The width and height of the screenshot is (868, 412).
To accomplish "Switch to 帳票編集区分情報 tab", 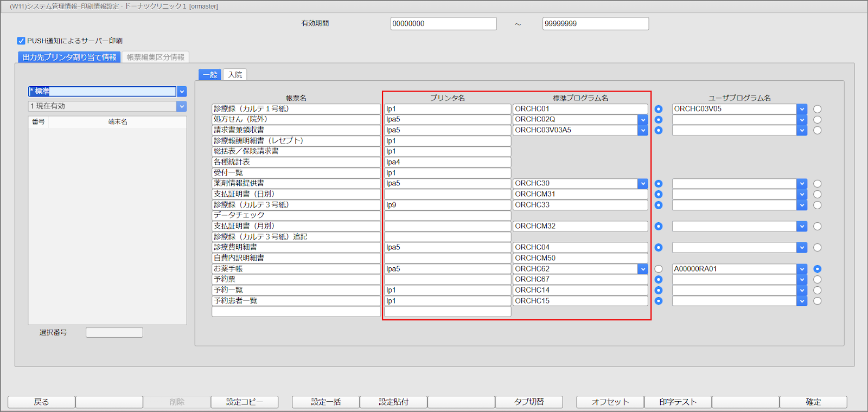I will tap(156, 57).
